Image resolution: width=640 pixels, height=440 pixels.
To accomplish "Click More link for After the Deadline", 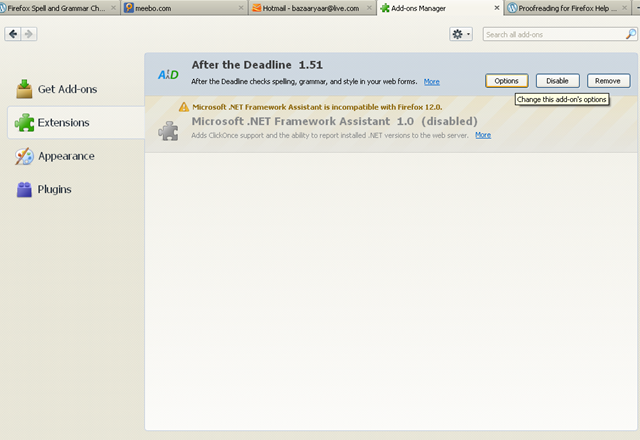I will [x=431, y=82].
